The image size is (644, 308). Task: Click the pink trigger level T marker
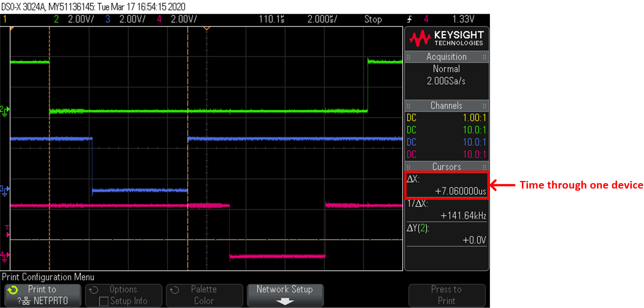point(7,231)
